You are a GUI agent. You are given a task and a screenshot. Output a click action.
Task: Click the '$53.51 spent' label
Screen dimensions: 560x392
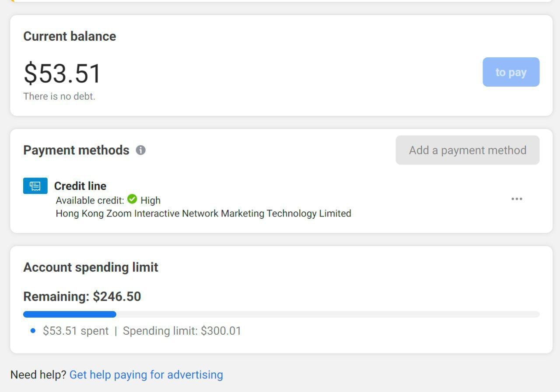tap(76, 331)
